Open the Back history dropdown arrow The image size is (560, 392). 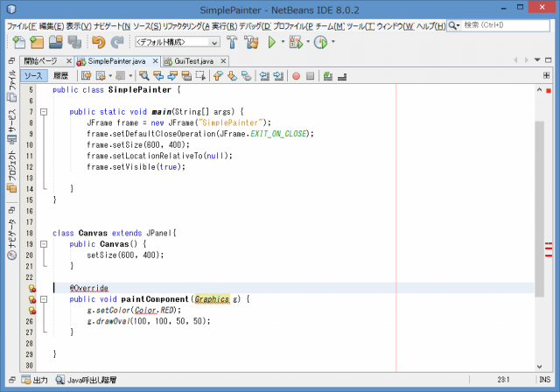click(x=110, y=75)
